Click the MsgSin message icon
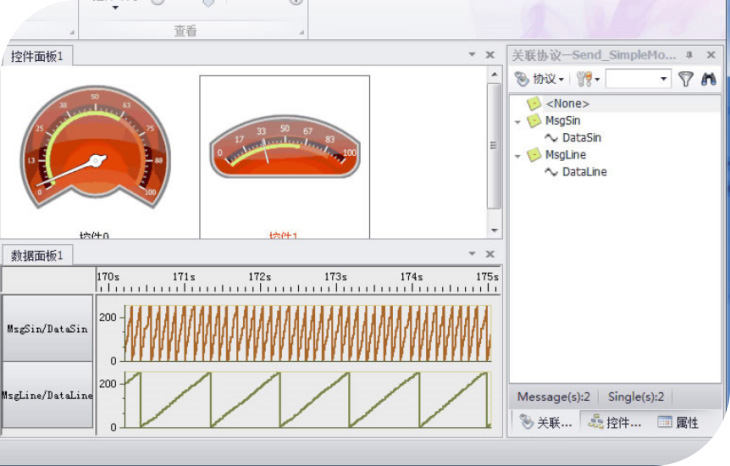Image resolution: width=730 pixels, height=466 pixels. [x=535, y=121]
